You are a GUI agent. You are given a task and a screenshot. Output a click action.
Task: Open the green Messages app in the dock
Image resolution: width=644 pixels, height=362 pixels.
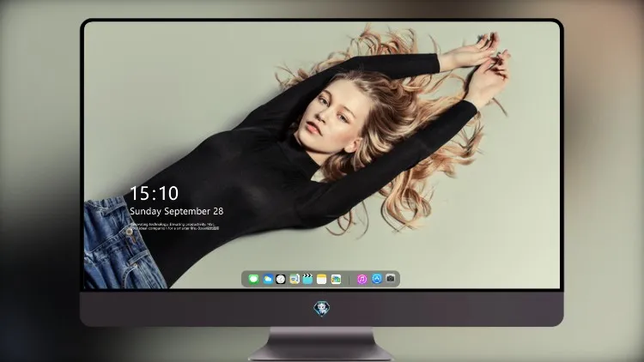pyautogui.click(x=254, y=279)
